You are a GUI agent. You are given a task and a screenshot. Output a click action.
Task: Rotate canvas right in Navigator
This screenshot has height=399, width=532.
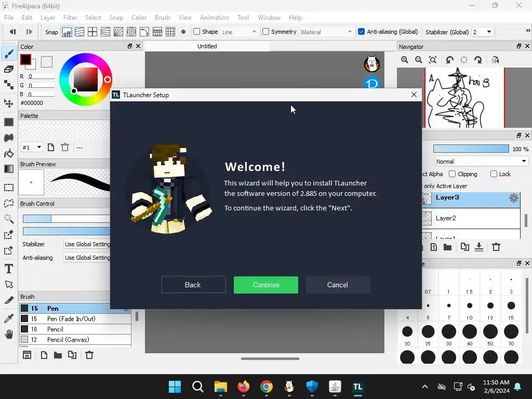click(x=478, y=60)
